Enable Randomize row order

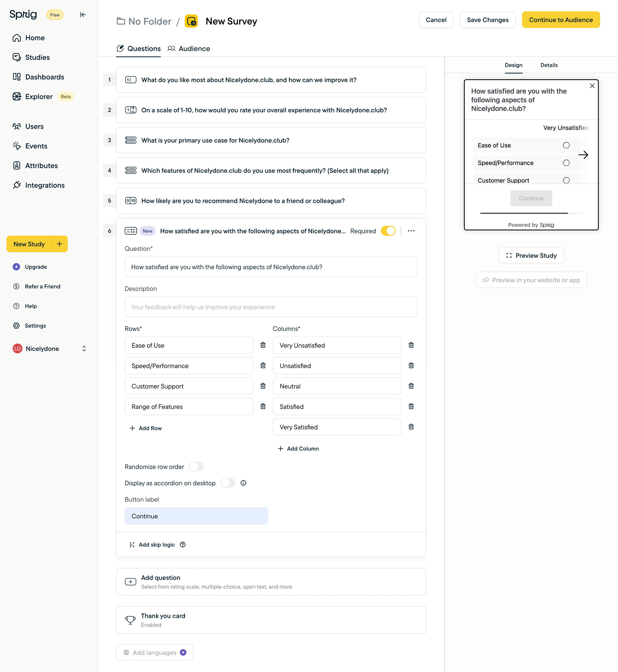coord(196,467)
